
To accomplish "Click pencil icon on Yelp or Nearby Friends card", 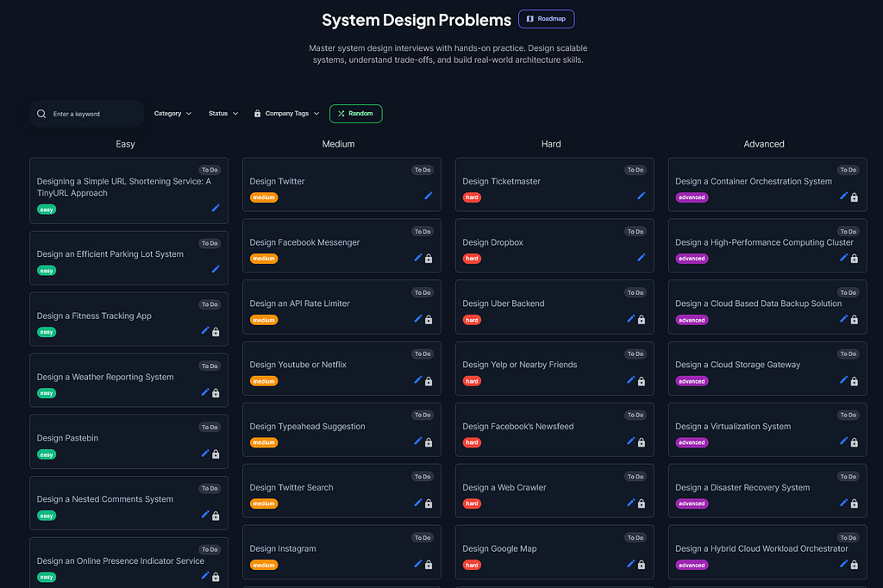I will pos(630,380).
